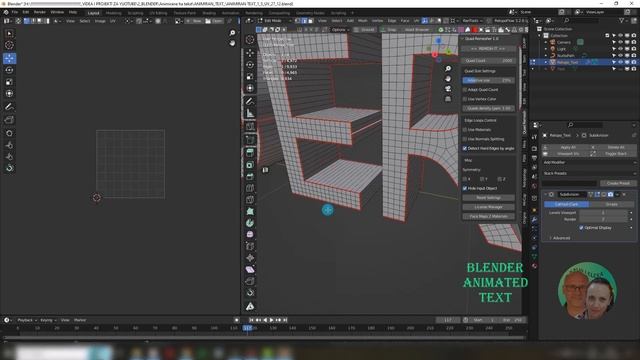
Task: Select the Loop Cut tool
Action: tap(250, 188)
